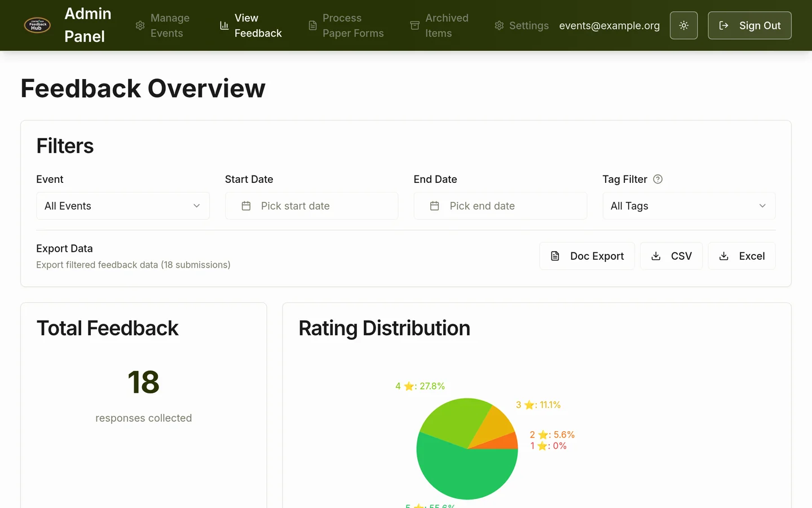Viewport: 812px width, 508px height.
Task: Click the Settings gear icon in navbar
Action: point(499,25)
